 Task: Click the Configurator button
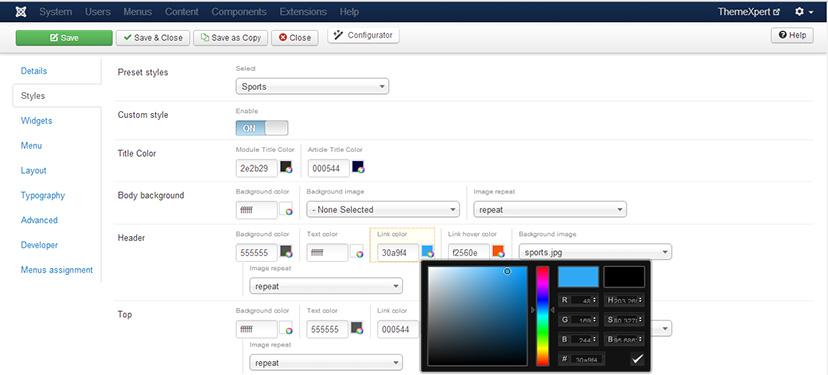click(x=363, y=35)
